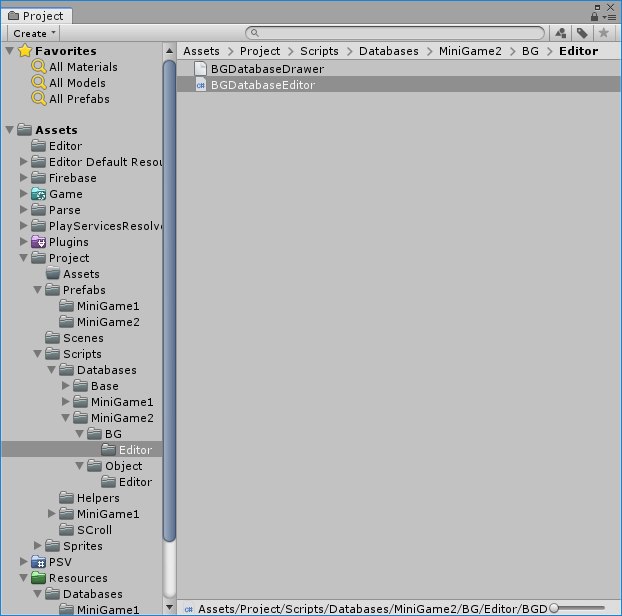The height and width of the screenshot is (616, 622).
Task: Click the folder tree scroll up arrow
Action: (x=169, y=51)
